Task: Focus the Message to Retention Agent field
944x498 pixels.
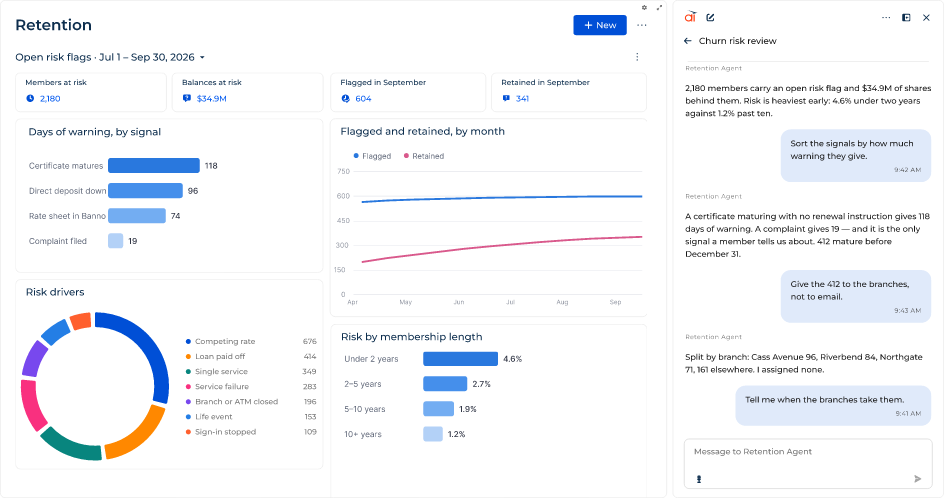Action: (x=807, y=452)
